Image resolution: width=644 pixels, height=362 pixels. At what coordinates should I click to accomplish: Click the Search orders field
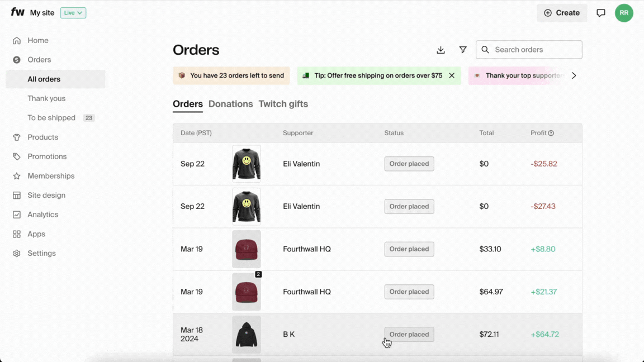tap(528, 50)
